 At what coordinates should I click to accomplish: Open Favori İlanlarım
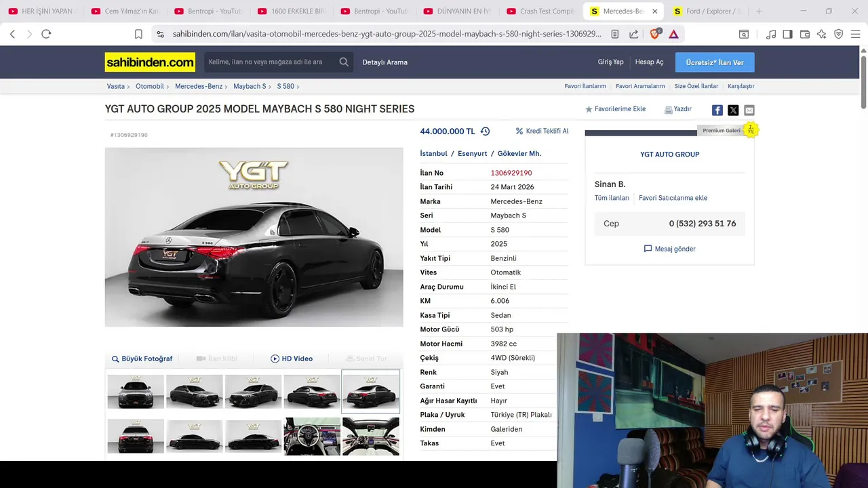point(585,86)
